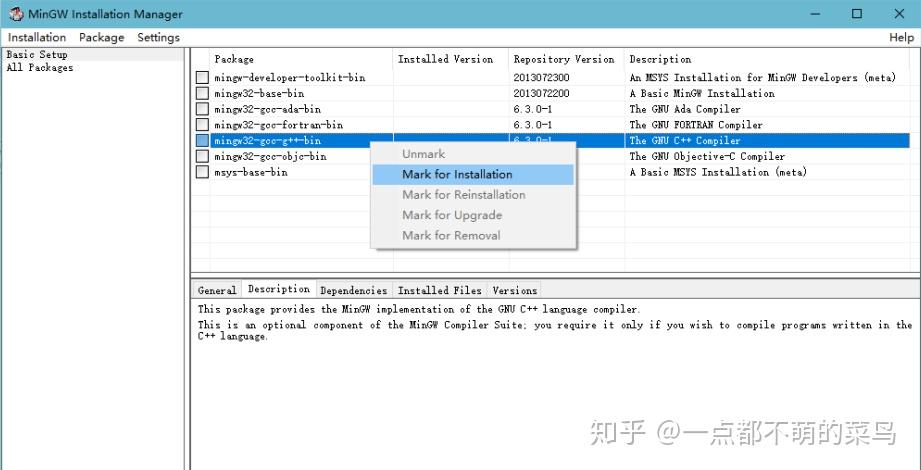Maximize the MinGW Installation Manager window
The image size is (921, 470).
point(857,14)
